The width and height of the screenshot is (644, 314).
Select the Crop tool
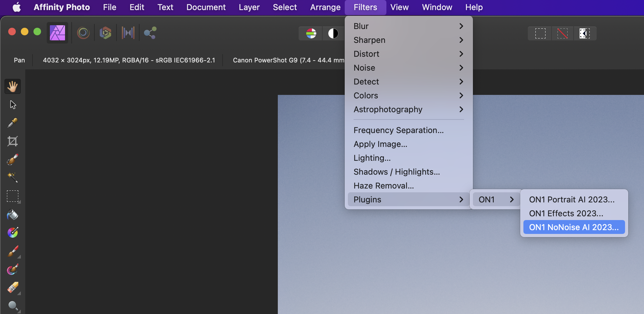(x=13, y=141)
